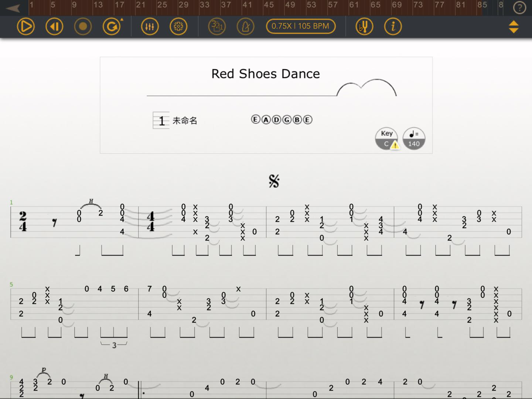Viewport: 532px width, 399px height.
Task: Click the measure number 9 label
Action: [x=11, y=377]
